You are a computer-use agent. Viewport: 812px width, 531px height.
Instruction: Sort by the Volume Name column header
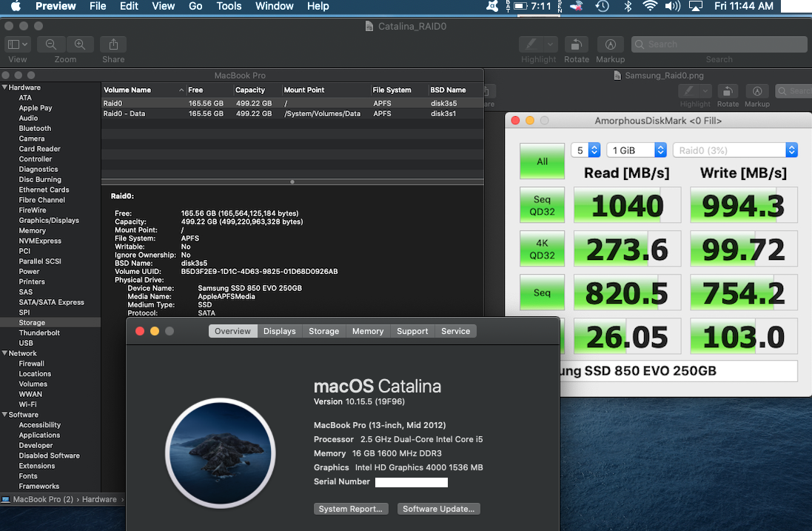coord(144,90)
